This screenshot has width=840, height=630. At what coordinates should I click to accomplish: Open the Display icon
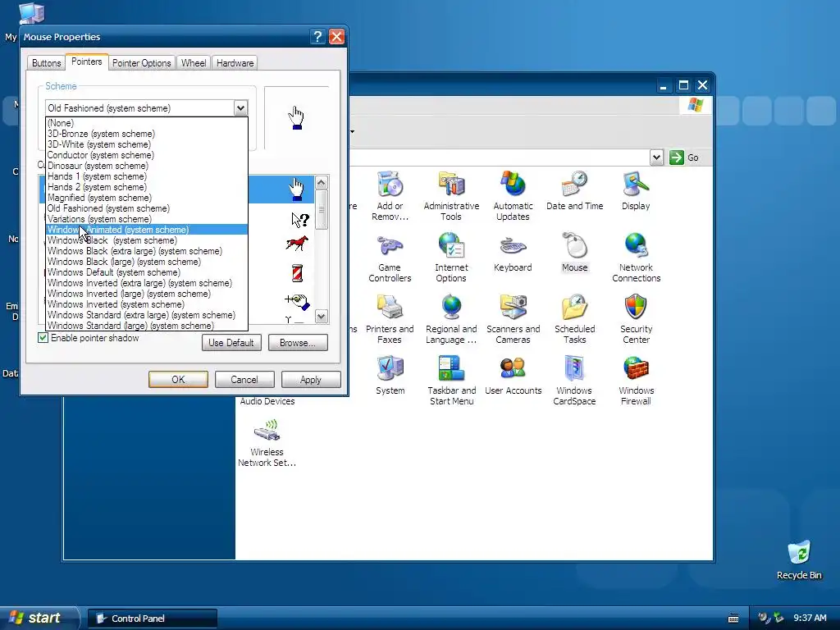[636, 190]
